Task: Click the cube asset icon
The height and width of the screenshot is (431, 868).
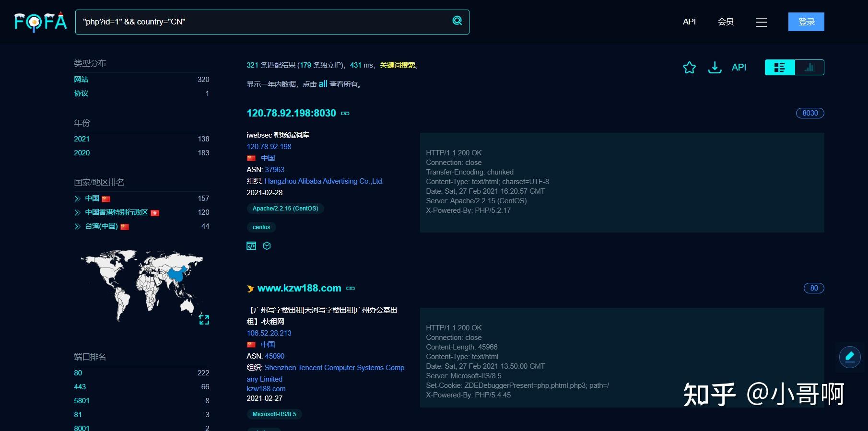Action: click(x=267, y=246)
